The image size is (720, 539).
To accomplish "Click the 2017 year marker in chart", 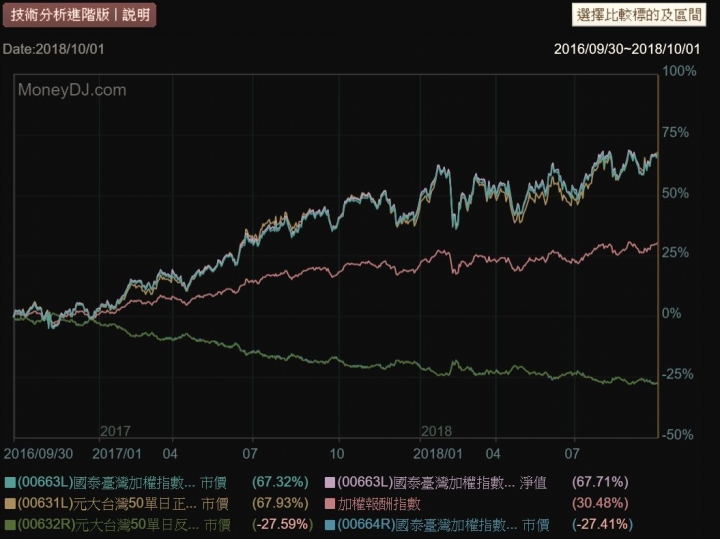I will coord(115,431).
